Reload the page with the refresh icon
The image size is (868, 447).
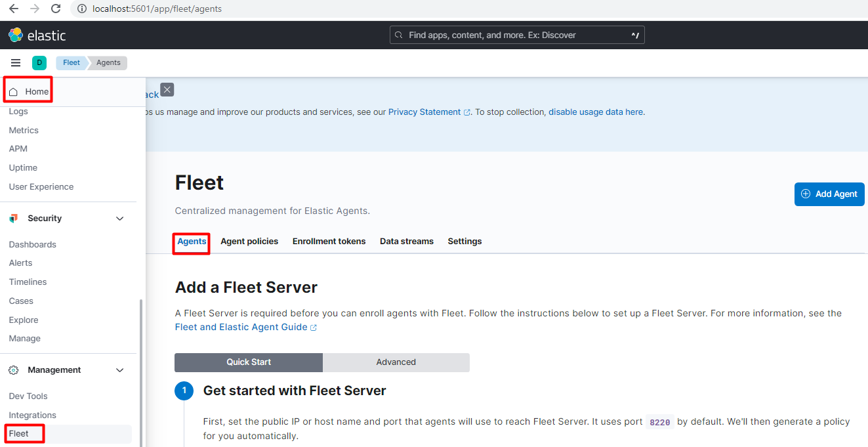(x=56, y=9)
